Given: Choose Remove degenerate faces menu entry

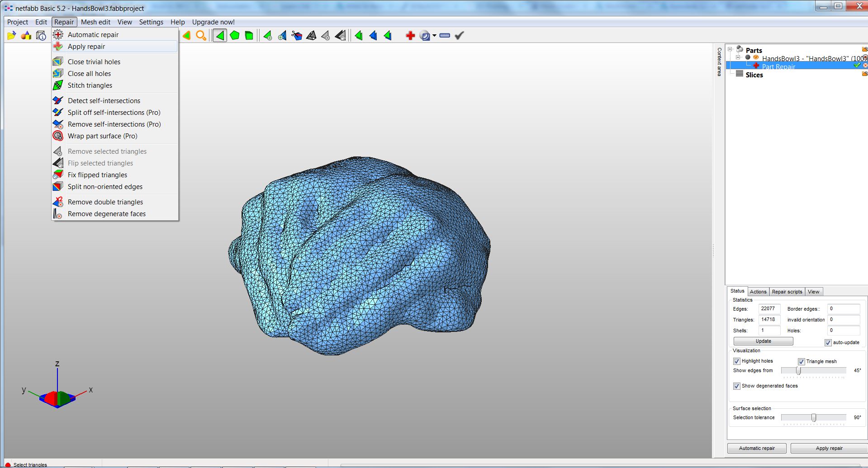Looking at the screenshot, I should 115,213.
